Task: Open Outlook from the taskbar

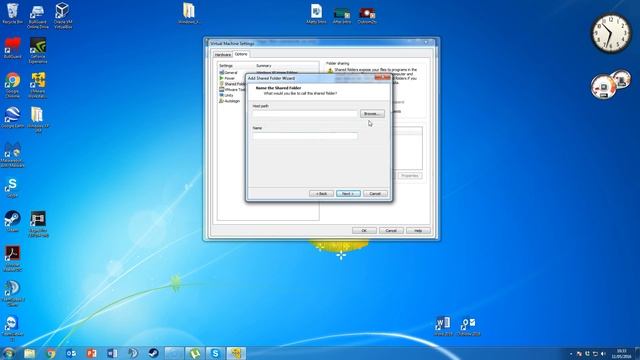Action: (x=71, y=353)
